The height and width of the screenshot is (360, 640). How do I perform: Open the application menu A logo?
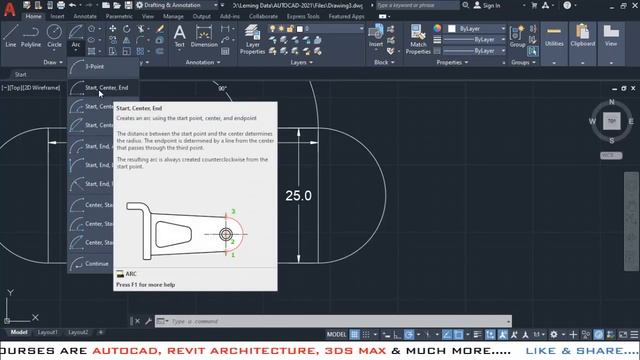coord(9,9)
